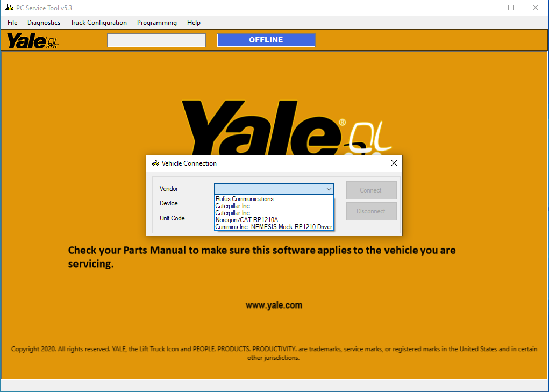
Task: Open the Truck Configuration menu
Action: click(98, 23)
